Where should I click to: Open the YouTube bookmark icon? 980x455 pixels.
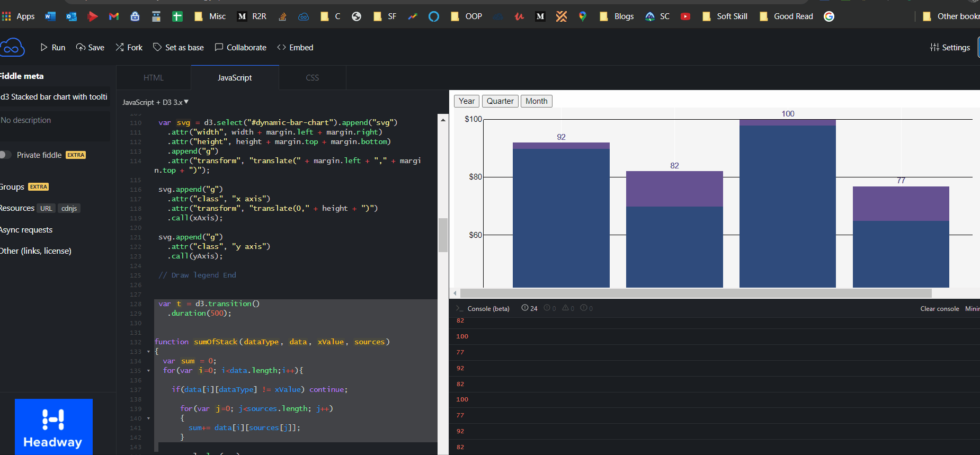685,16
